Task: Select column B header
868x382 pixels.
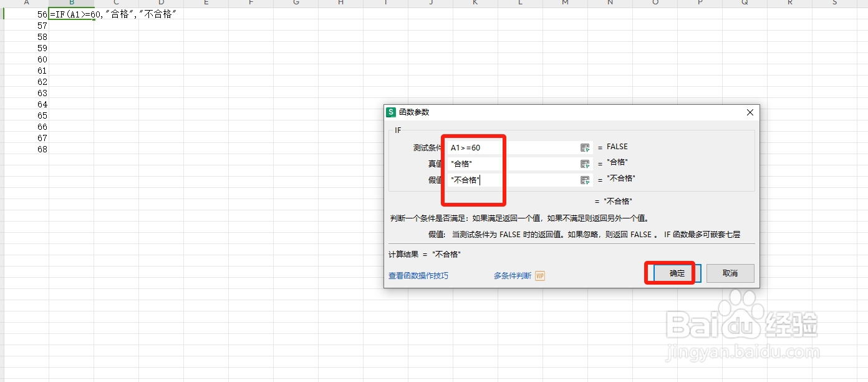Action: click(72, 4)
